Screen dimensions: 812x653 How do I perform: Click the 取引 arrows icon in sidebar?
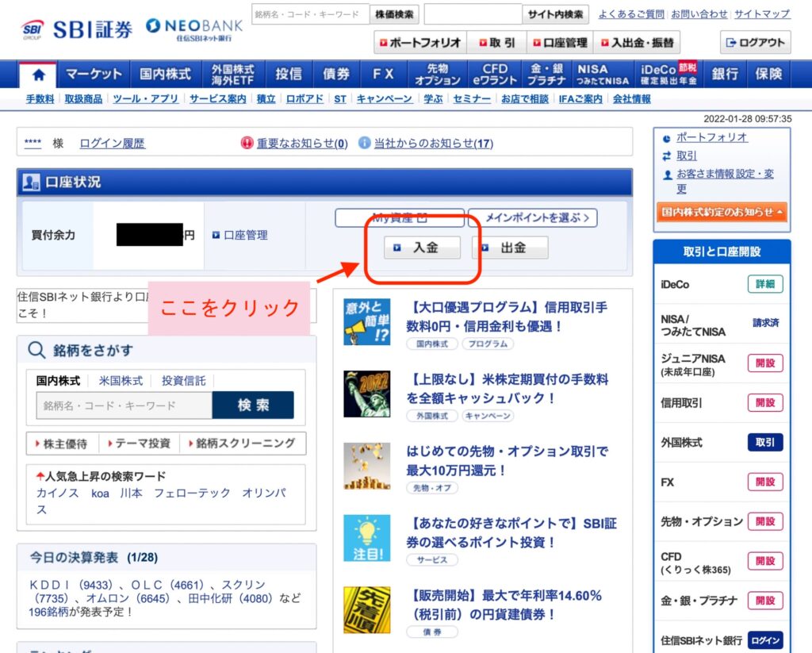[666, 156]
